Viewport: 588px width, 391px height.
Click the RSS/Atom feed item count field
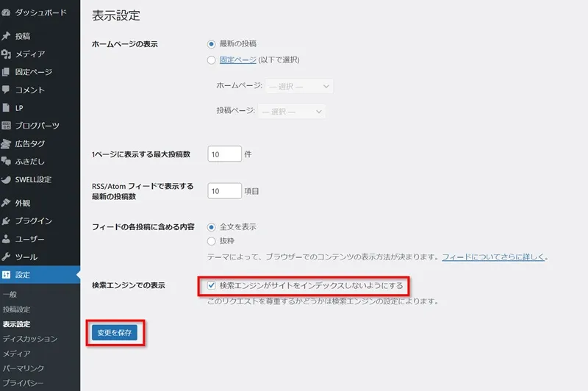pos(224,191)
